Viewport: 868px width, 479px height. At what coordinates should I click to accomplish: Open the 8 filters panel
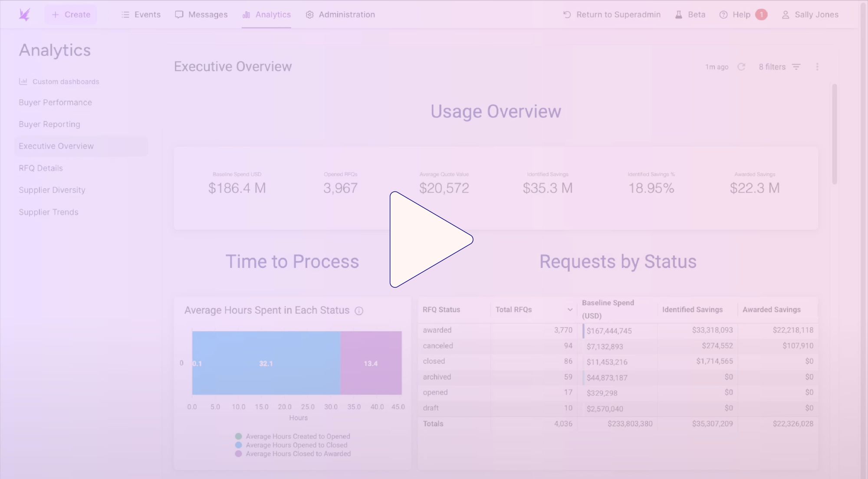point(779,67)
